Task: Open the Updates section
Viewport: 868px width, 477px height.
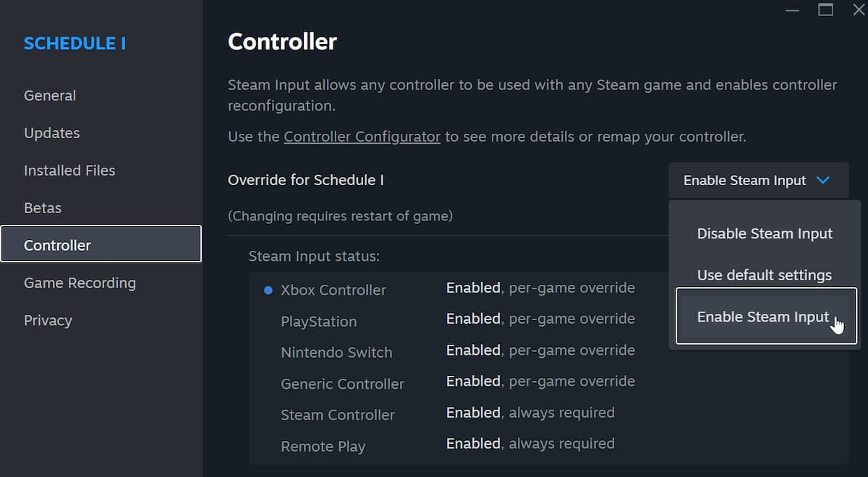Action: tap(52, 133)
